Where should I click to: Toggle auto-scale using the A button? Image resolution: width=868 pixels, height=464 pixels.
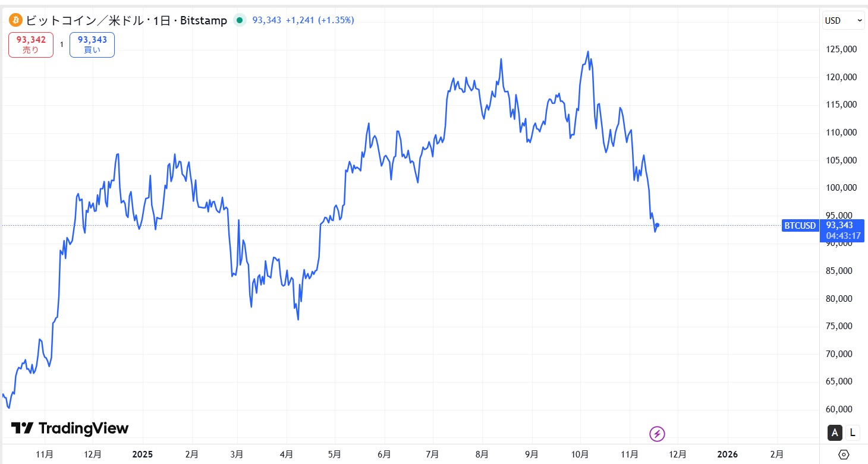[834, 433]
